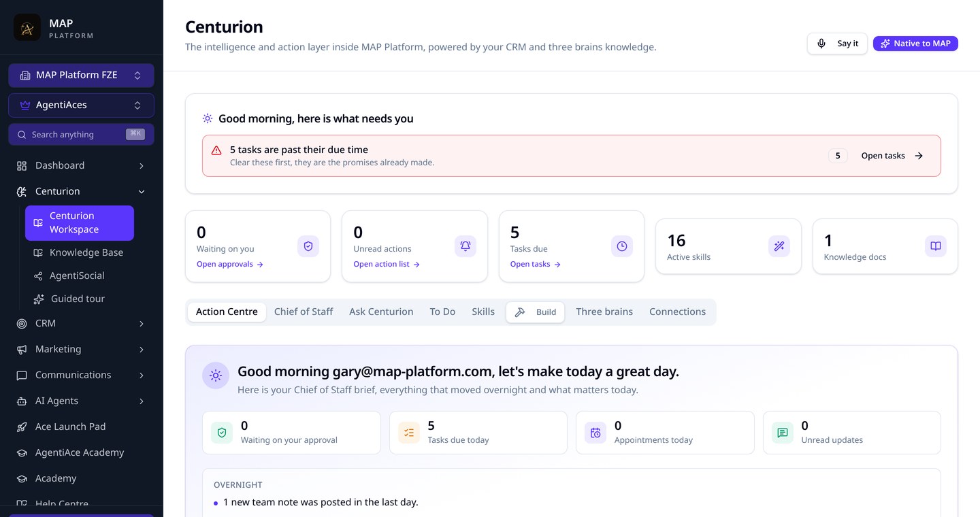Open the Three brains tab
Screen dimensions: 980x517
[x=604, y=312]
